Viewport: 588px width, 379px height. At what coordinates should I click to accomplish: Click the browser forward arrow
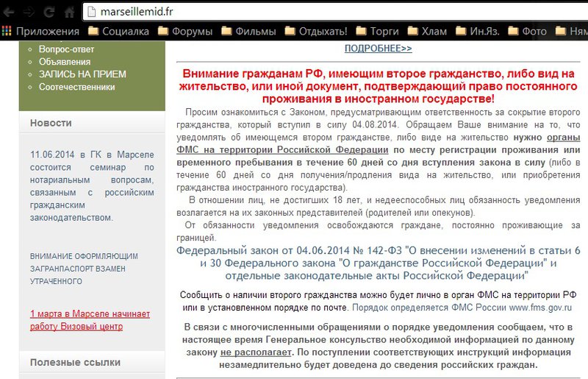click(x=28, y=12)
